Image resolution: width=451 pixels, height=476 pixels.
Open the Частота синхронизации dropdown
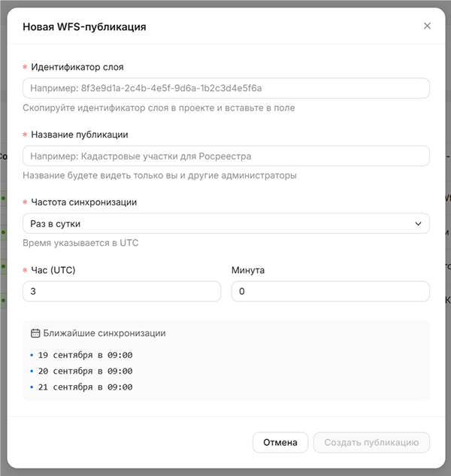coord(226,224)
